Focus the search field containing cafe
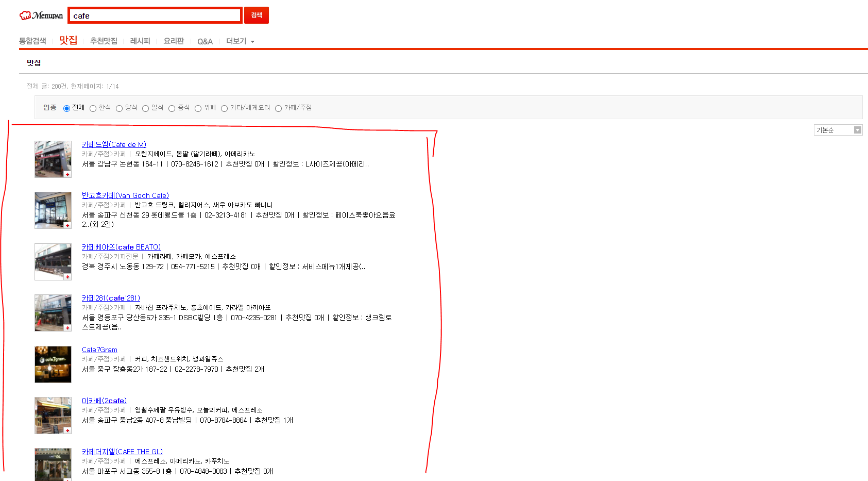The height and width of the screenshot is (481, 868). tap(155, 15)
